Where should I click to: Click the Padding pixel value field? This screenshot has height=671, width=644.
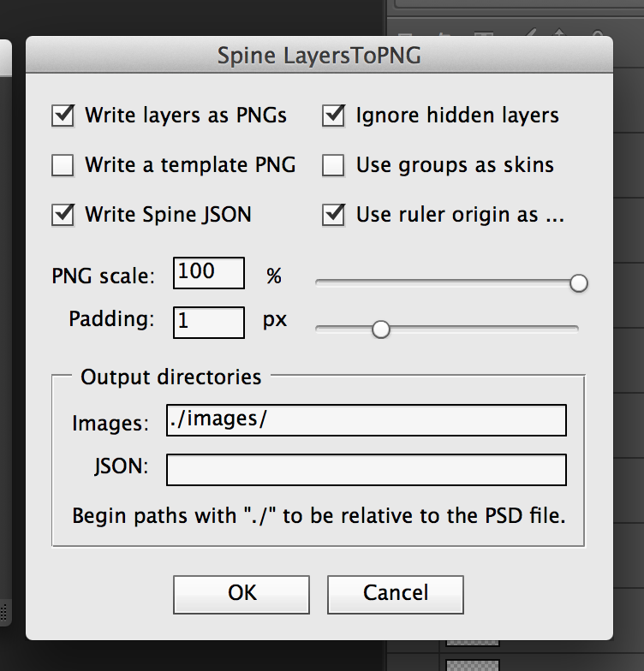209,323
